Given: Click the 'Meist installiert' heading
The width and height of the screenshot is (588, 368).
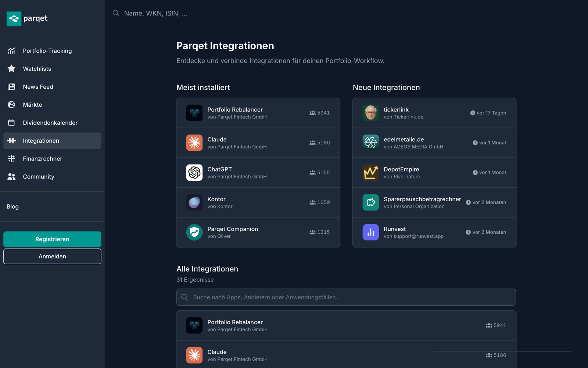Looking at the screenshot, I should pos(203,88).
